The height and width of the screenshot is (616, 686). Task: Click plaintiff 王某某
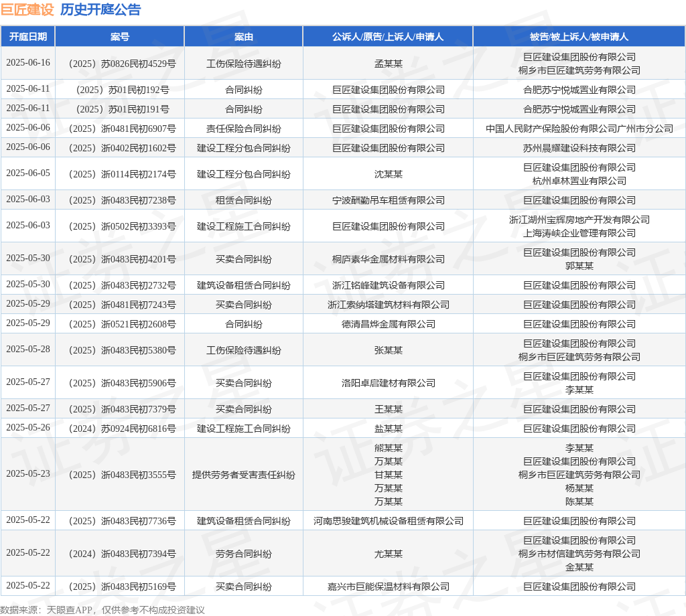pyautogui.click(x=388, y=409)
